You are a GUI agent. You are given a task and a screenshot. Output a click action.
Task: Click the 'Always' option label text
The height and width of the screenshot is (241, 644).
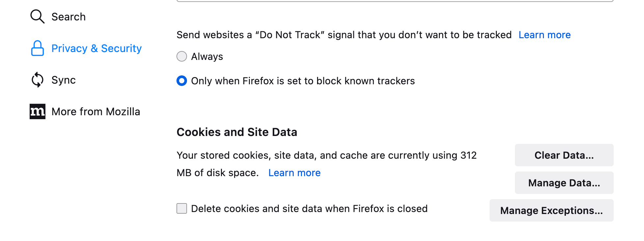click(x=207, y=57)
